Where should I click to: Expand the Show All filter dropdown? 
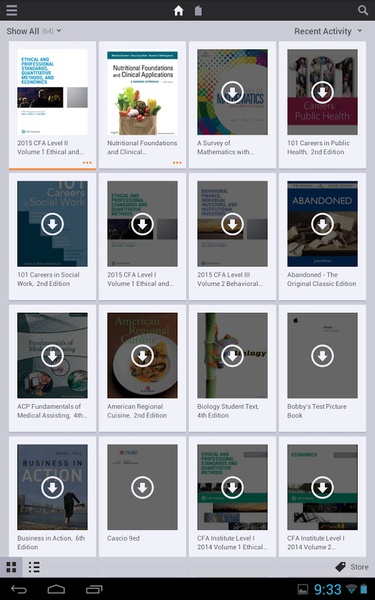click(x=34, y=31)
